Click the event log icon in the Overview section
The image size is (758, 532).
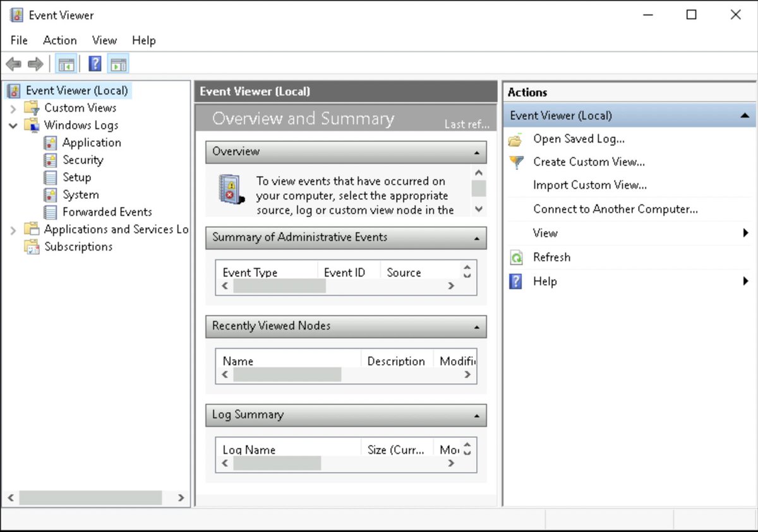coord(231,189)
